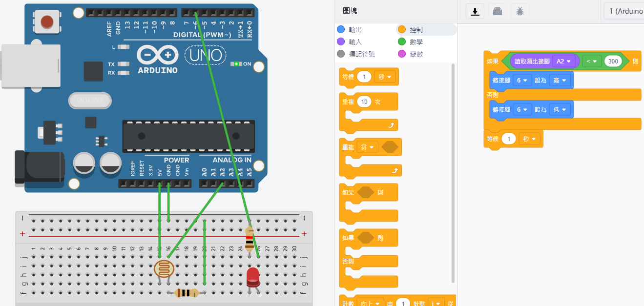Screen dimensions: 644x306
Task: Expand the A2 analog pin dropdown
Action: [x=564, y=61]
